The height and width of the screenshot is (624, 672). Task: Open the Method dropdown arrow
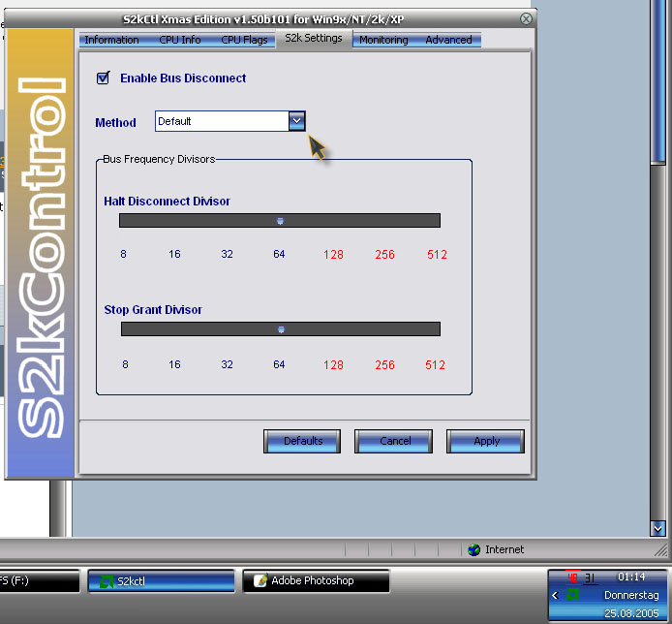(296, 121)
